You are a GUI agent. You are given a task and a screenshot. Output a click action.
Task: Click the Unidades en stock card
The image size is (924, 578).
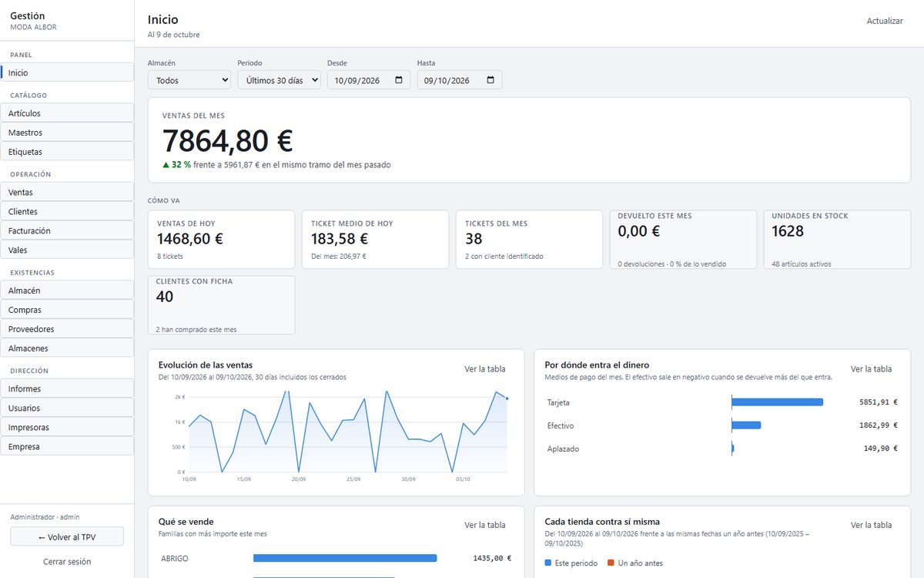[837, 240]
